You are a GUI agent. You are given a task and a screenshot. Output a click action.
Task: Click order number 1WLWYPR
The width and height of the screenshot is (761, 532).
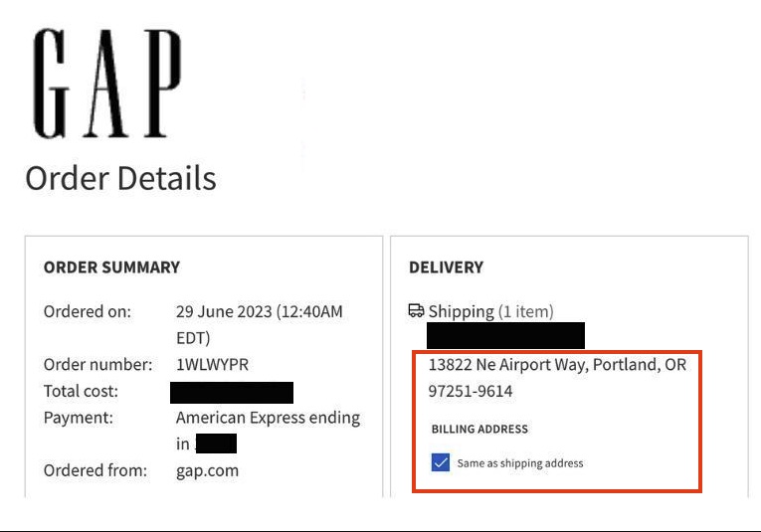coord(212,364)
